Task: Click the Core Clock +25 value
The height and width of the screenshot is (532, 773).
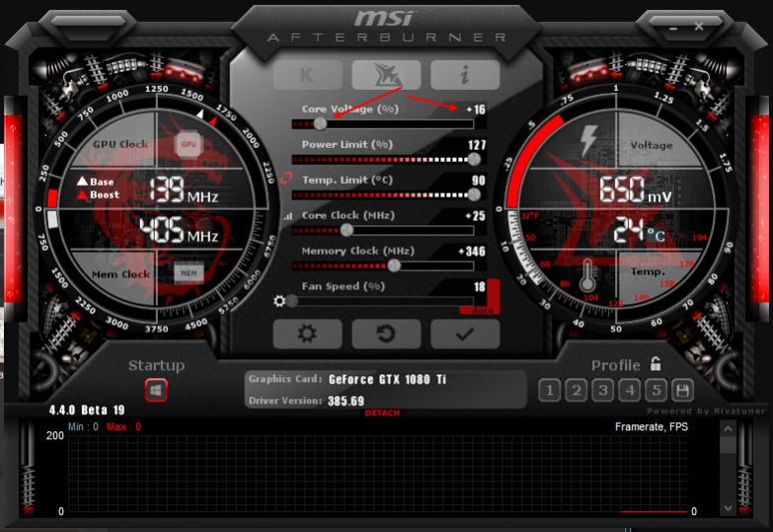Action: 475,216
